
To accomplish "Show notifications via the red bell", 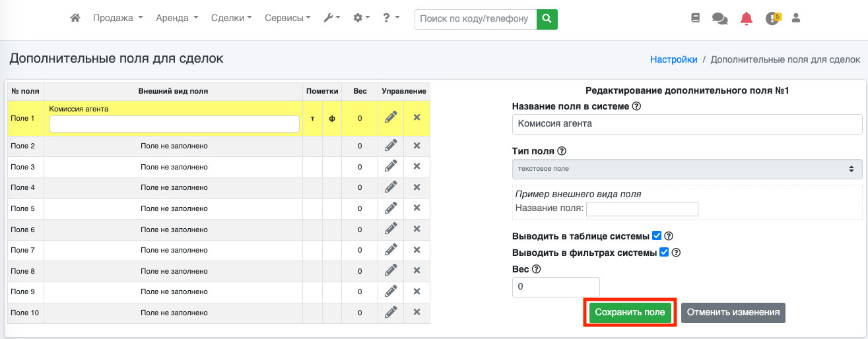I will [746, 18].
